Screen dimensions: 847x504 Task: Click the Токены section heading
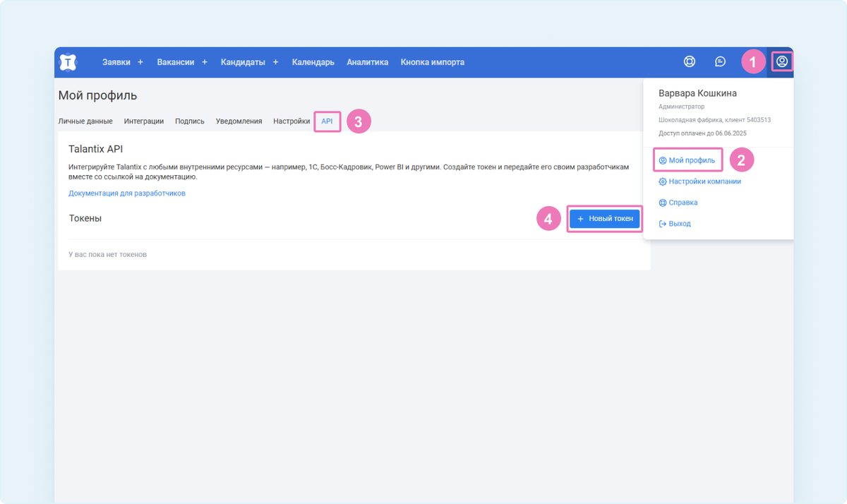coord(85,219)
